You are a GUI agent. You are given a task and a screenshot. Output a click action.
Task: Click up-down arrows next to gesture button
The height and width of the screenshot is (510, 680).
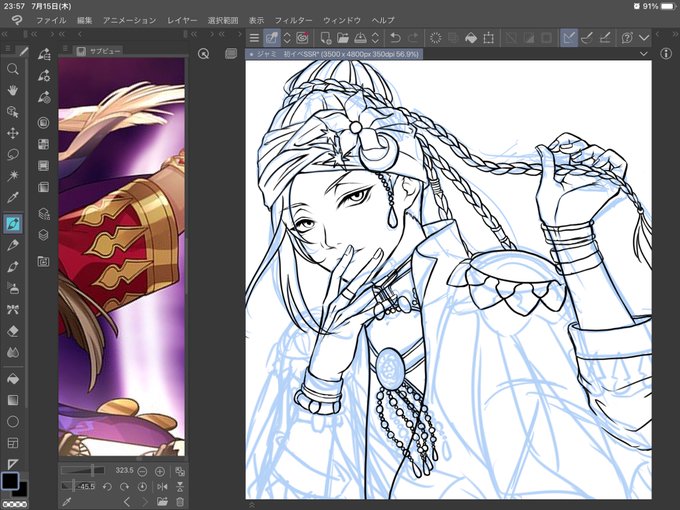point(287,38)
